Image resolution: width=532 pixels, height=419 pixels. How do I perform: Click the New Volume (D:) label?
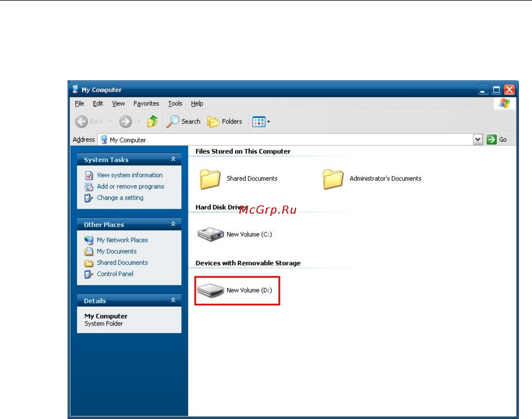point(249,290)
